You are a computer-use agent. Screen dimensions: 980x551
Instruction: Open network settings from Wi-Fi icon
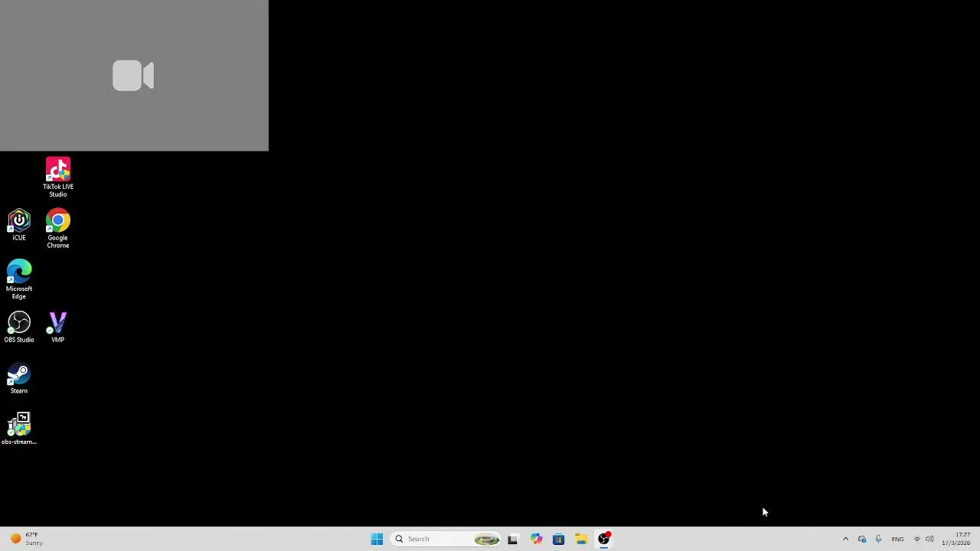pyautogui.click(x=917, y=539)
